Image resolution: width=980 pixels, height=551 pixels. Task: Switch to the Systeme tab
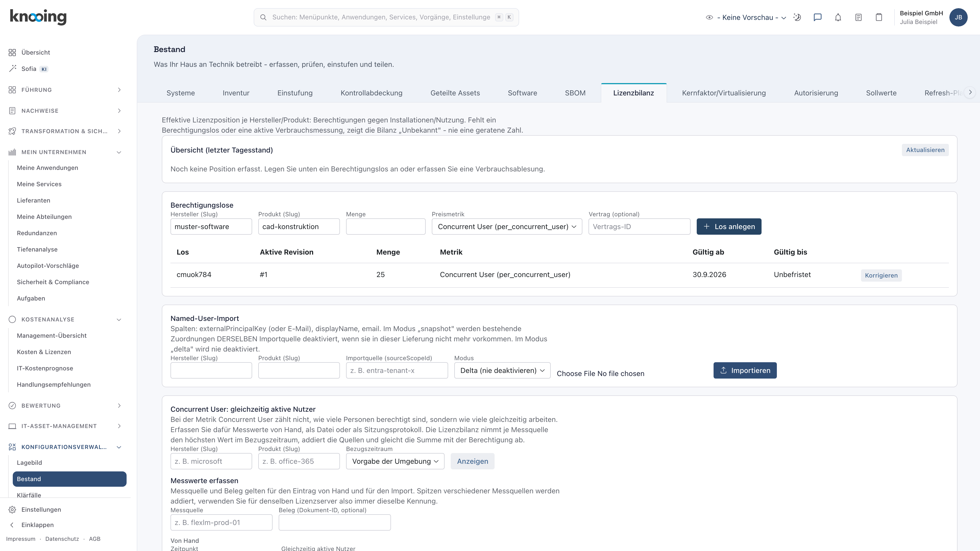tap(180, 93)
